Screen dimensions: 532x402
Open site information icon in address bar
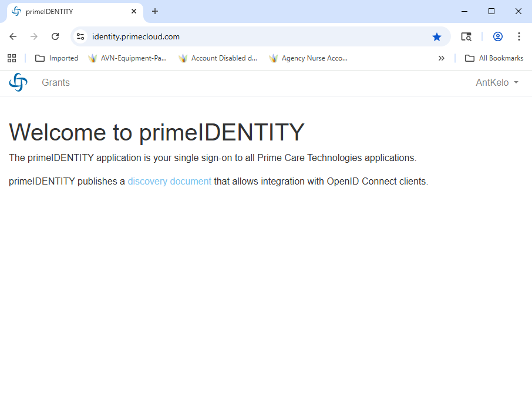click(x=80, y=36)
